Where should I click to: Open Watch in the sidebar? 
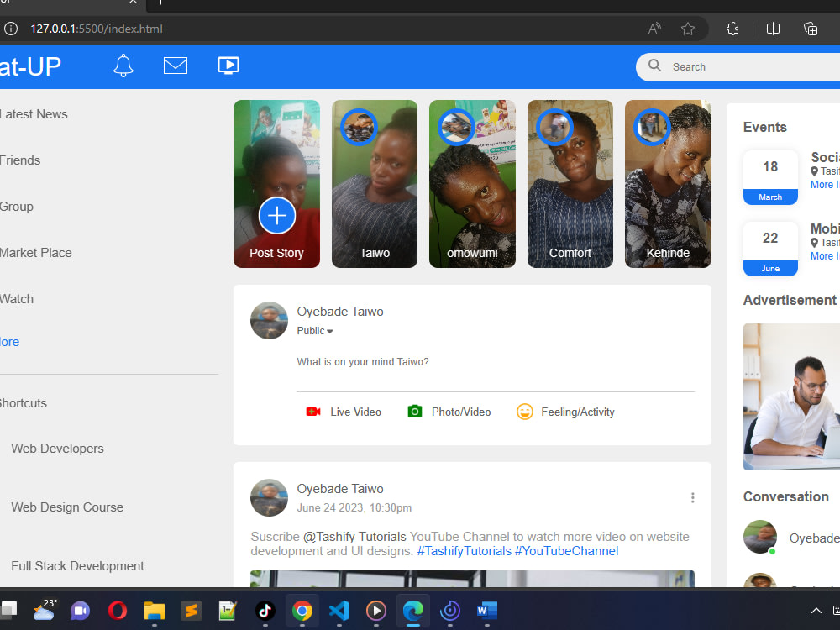click(17, 299)
